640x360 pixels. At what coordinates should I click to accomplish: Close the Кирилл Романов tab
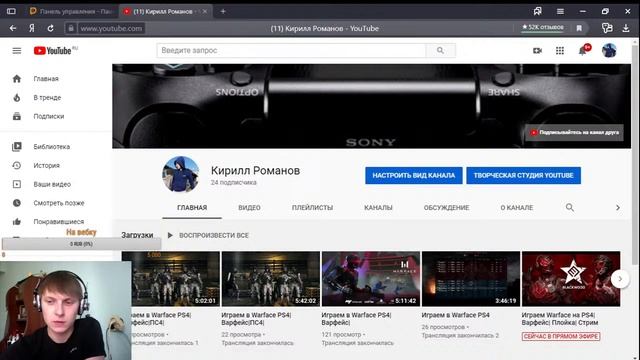(x=205, y=11)
